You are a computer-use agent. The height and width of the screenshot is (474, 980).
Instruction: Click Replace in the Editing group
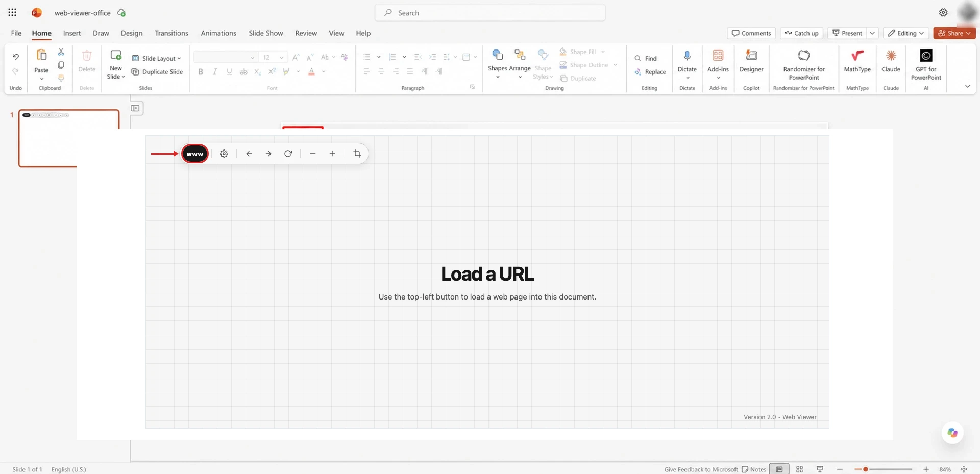[x=650, y=72]
